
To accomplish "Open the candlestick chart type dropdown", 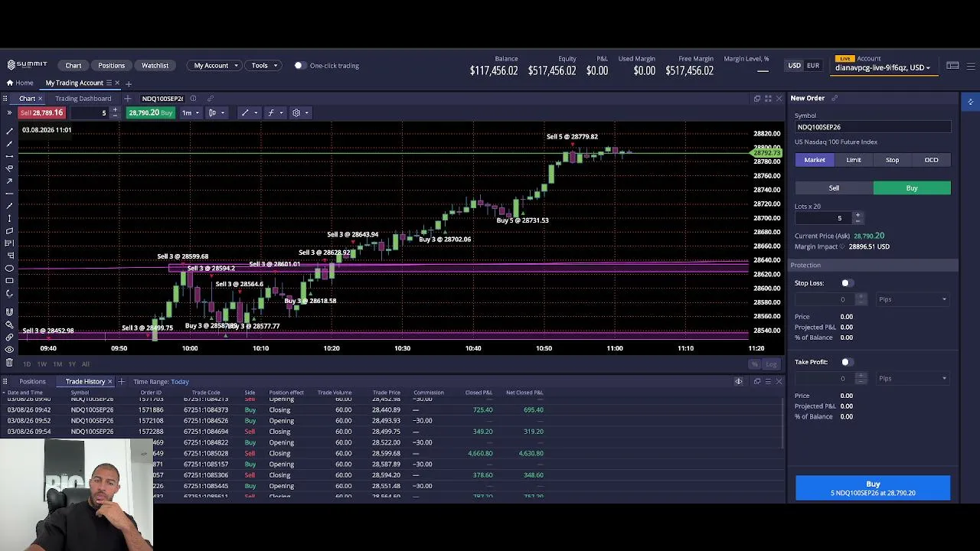I will coord(217,112).
